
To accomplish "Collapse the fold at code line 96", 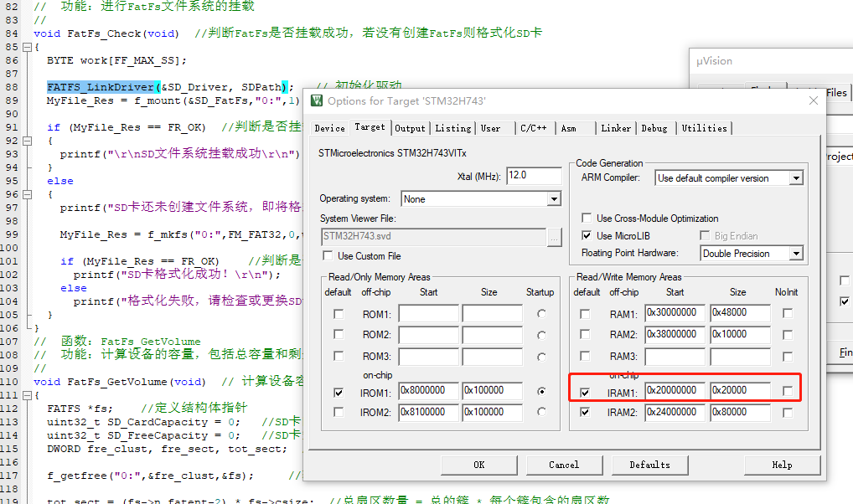I will coord(27,194).
